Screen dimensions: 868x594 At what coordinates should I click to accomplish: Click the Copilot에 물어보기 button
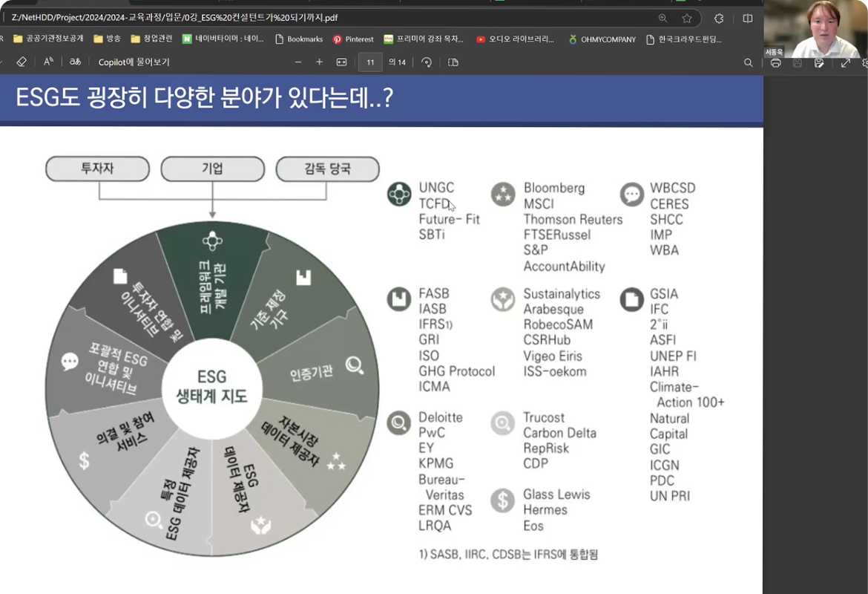tap(134, 62)
